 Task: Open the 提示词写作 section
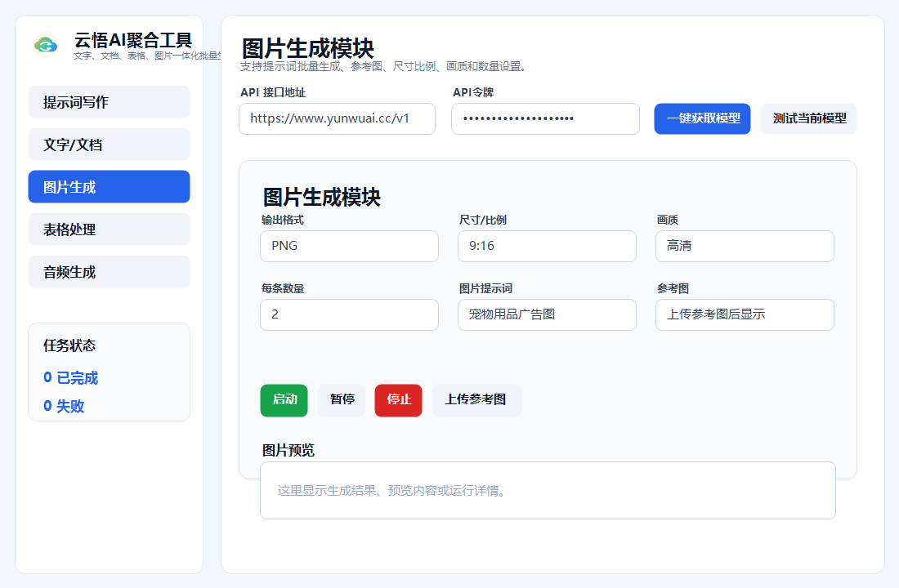tap(109, 102)
